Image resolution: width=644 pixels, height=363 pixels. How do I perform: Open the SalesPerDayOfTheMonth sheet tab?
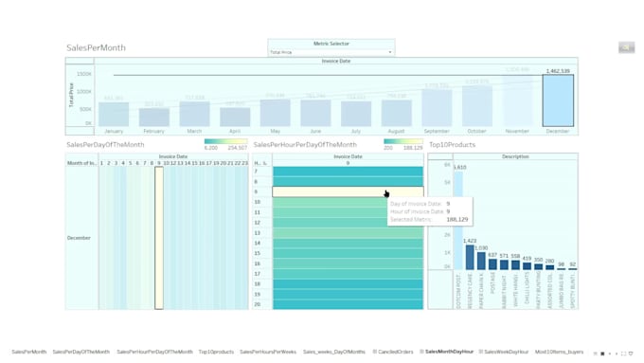(80, 352)
